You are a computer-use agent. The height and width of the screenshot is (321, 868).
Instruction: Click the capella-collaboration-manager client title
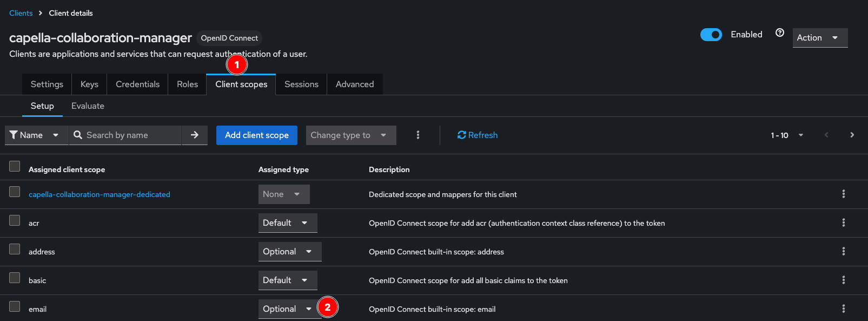(101, 38)
